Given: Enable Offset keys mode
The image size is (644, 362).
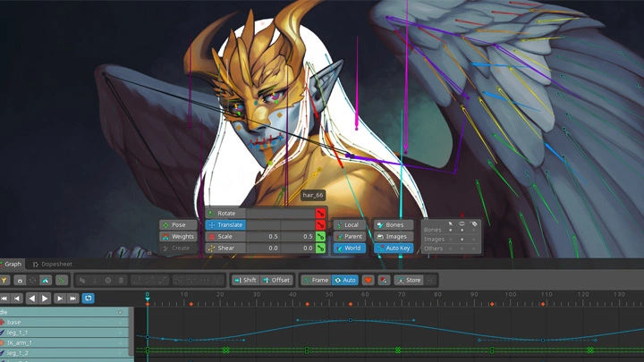Looking at the screenshot, I should [276, 281].
